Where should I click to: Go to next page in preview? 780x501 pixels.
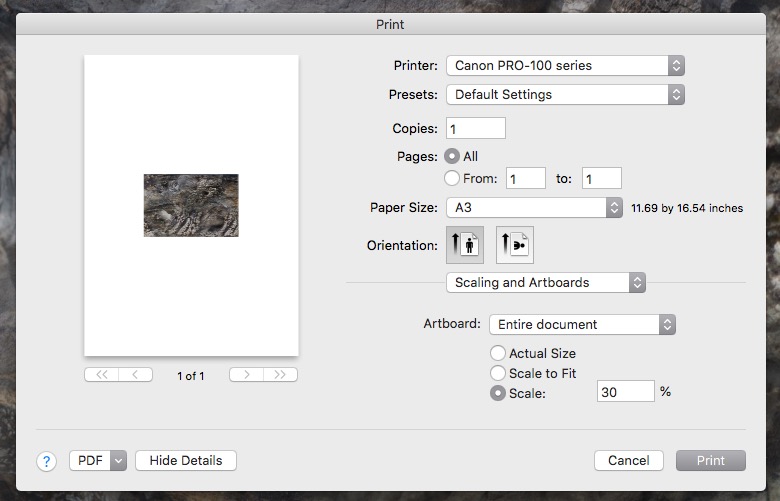point(246,375)
